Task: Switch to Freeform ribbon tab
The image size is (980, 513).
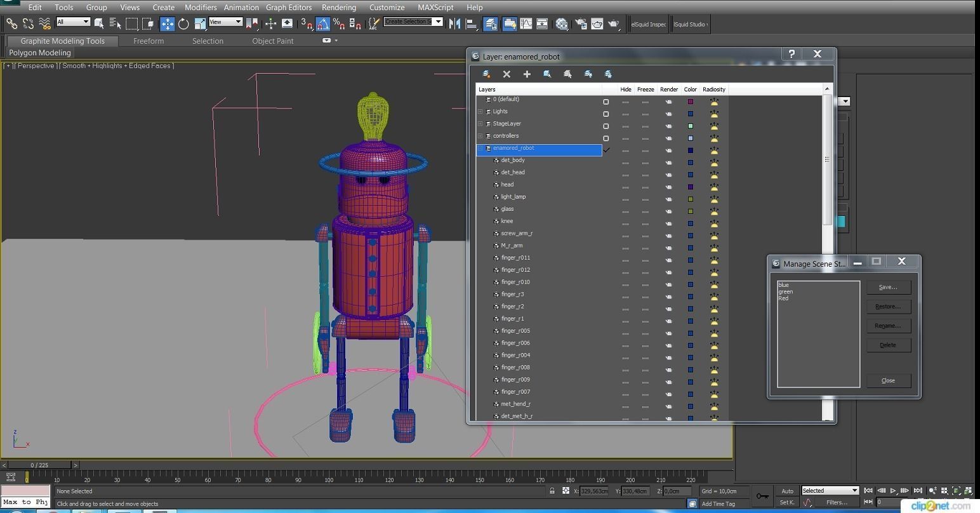Action: (x=149, y=41)
